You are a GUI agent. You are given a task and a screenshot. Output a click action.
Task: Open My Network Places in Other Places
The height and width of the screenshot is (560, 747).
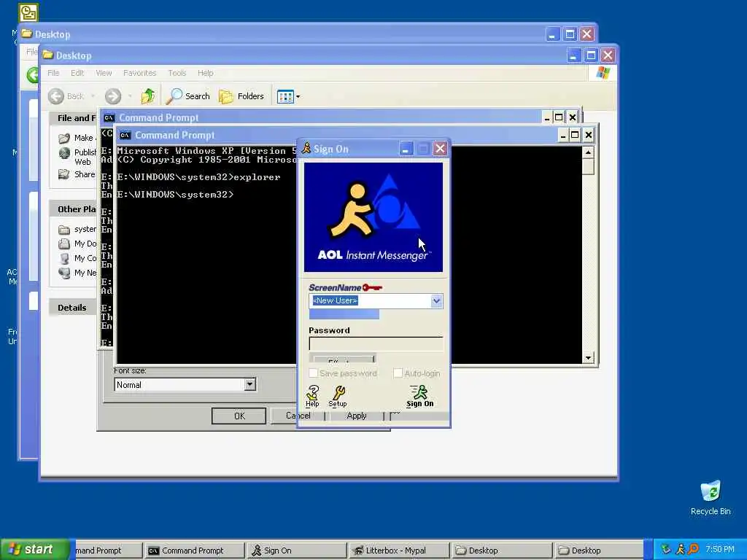pos(77,273)
